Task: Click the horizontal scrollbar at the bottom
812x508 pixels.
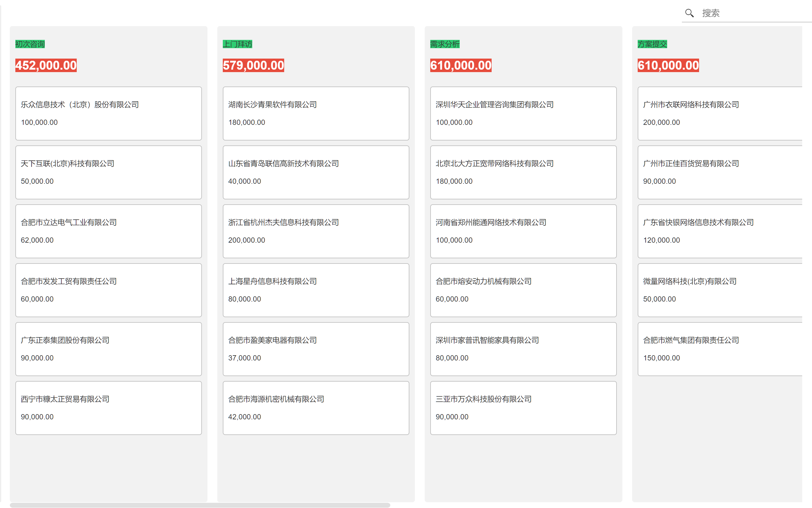Action: click(x=200, y=505)
